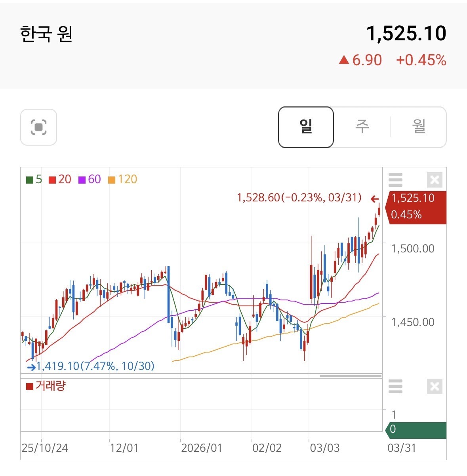Click the 03/03 date axis marker
Screen dimensions: 467x476
(324, 448)
